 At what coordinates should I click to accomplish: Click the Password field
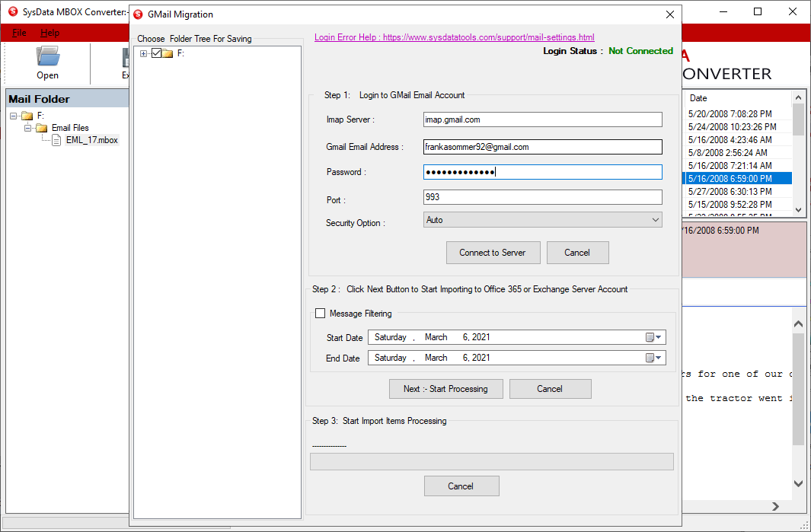tap(542, 172)
